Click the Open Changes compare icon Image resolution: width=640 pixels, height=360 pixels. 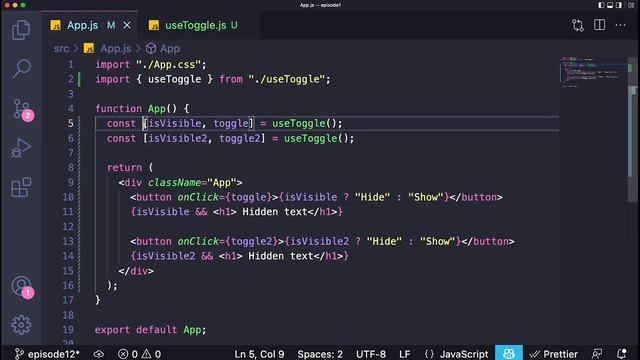click(578, 25)
